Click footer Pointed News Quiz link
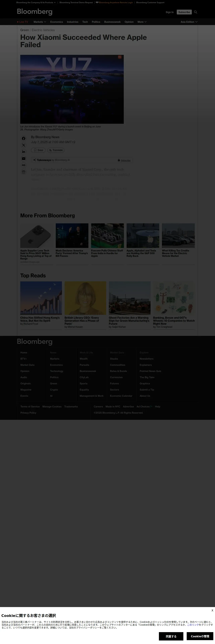215x644 pixels. 150,371
